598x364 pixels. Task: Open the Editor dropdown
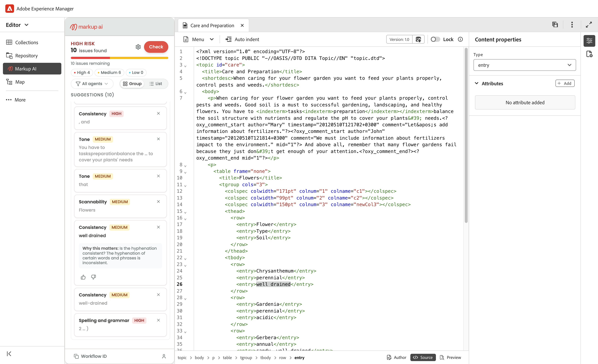17,25
